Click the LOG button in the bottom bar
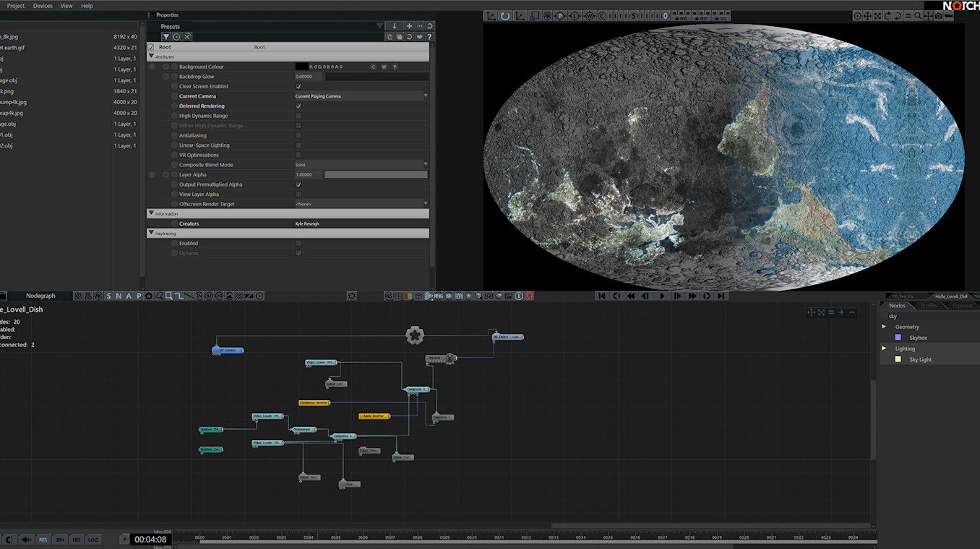 pos(93,540)
